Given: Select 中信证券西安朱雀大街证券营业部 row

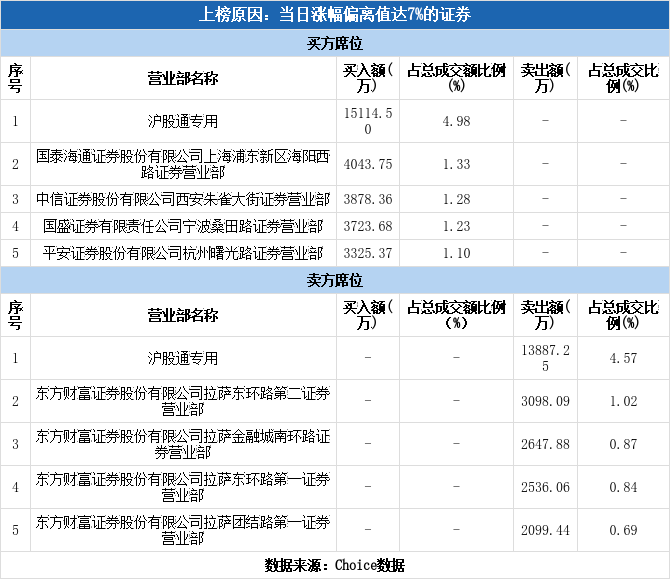Looking at the screenshot, I should (x=335, y=199).
